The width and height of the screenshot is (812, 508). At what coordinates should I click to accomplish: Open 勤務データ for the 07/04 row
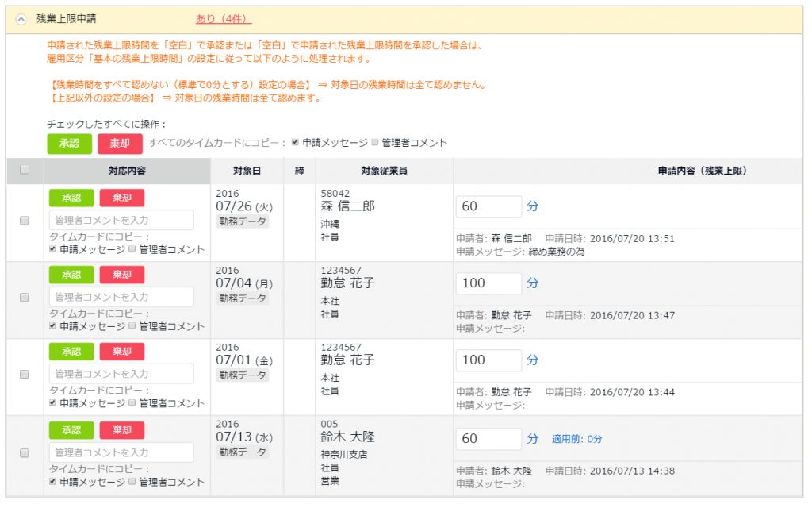pyautogui.click(x=243, y=298)
